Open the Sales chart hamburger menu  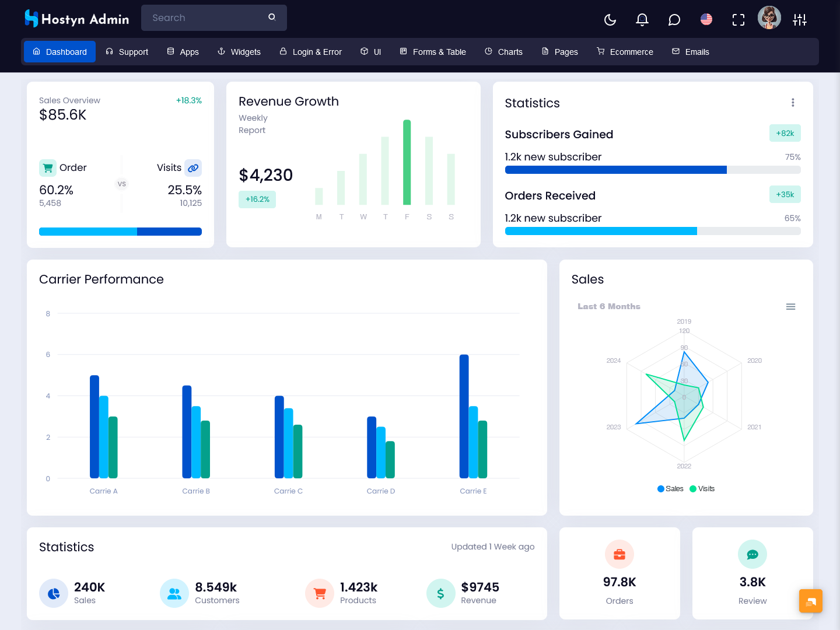click(790, 307)
